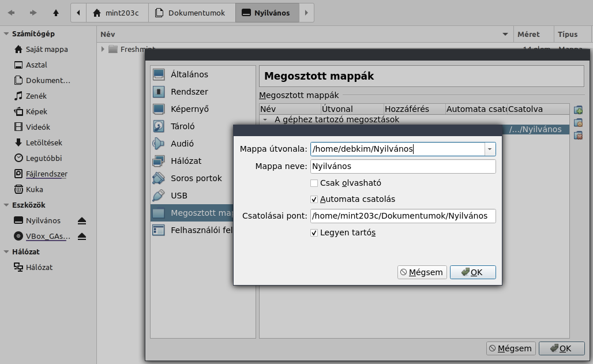The image size is (593, 364).
Task: Select the Nyilvános breadcrumb
Action: pyautogui.click(x=267, y=13)
